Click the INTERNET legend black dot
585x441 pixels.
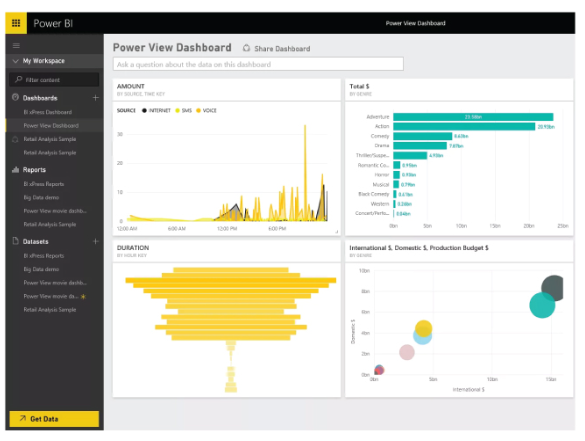coord(144,110)
